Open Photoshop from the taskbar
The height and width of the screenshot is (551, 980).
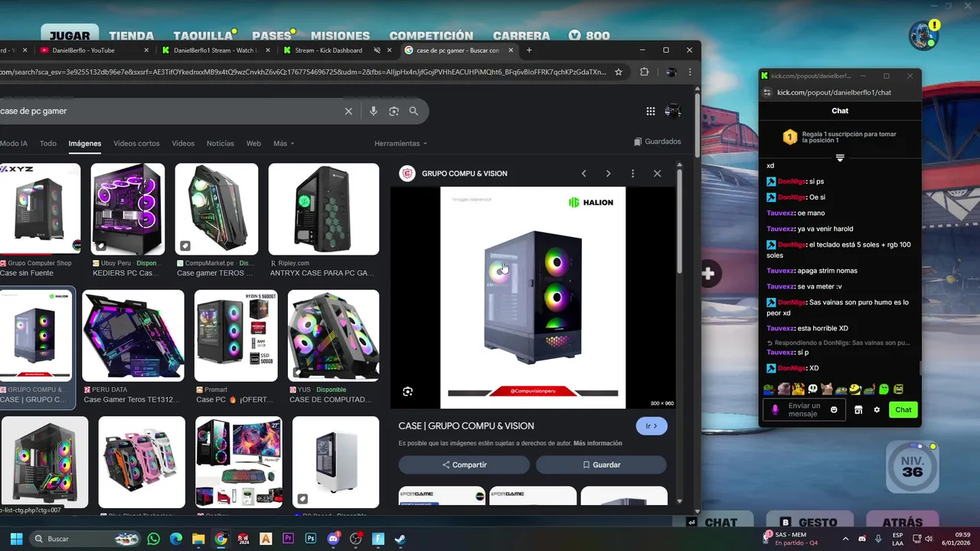click(310, 539)
